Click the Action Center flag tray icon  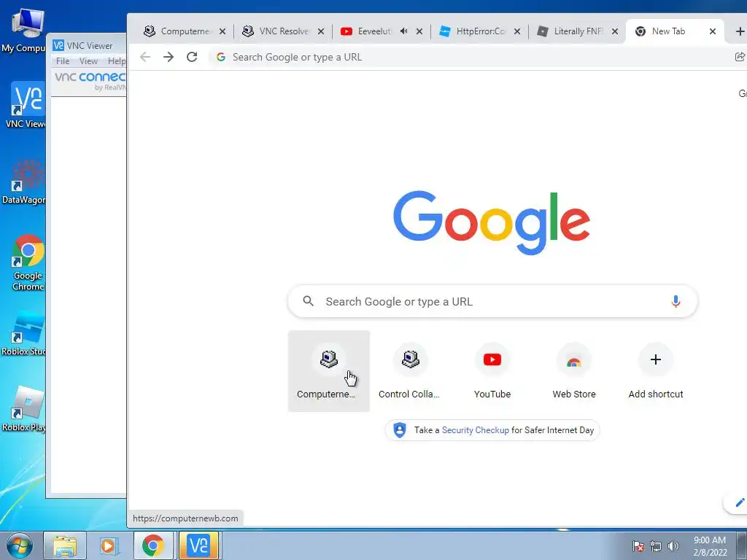click(x=638, y=546)
